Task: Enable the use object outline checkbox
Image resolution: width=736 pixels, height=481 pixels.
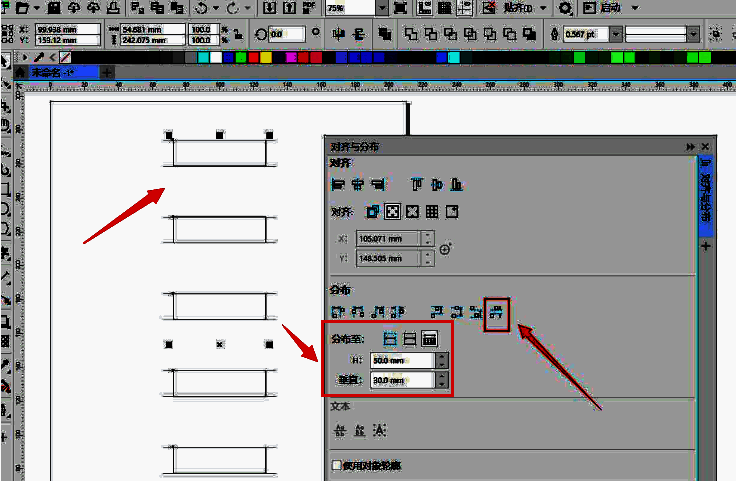Action: point(336,466)
